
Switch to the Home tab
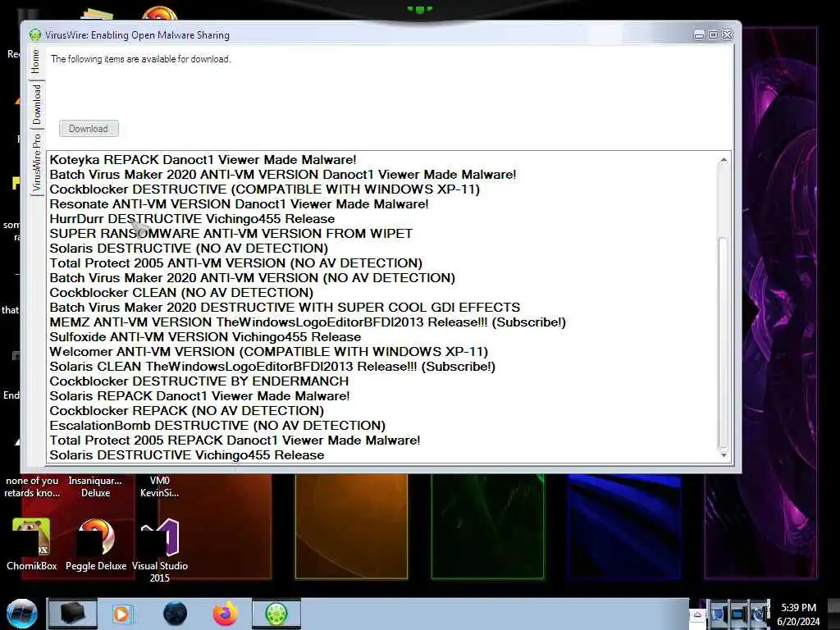pos(36,62)
